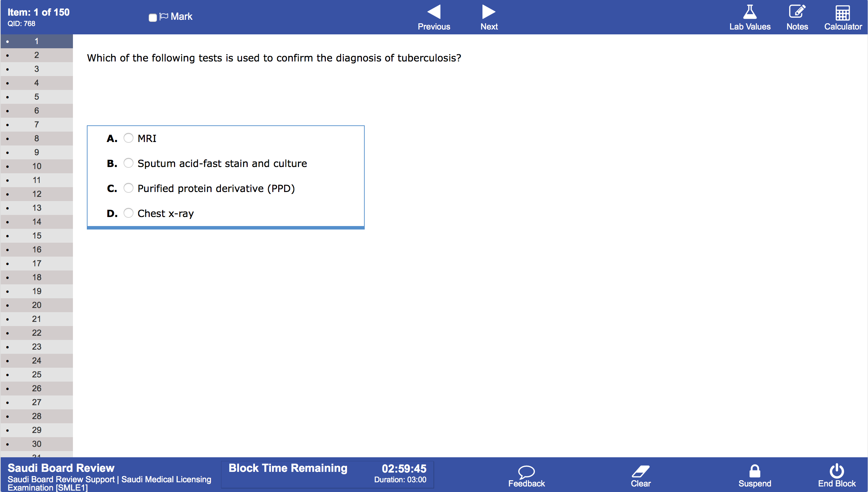Click the Suspend lock icon
Screen dimensions: 868x492
coord(754,471)
